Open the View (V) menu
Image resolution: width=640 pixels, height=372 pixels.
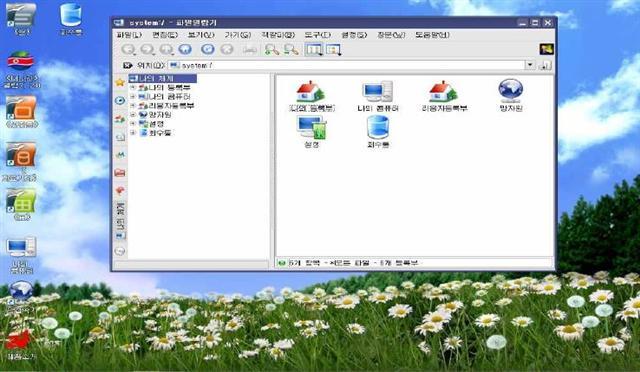[201, 35]
